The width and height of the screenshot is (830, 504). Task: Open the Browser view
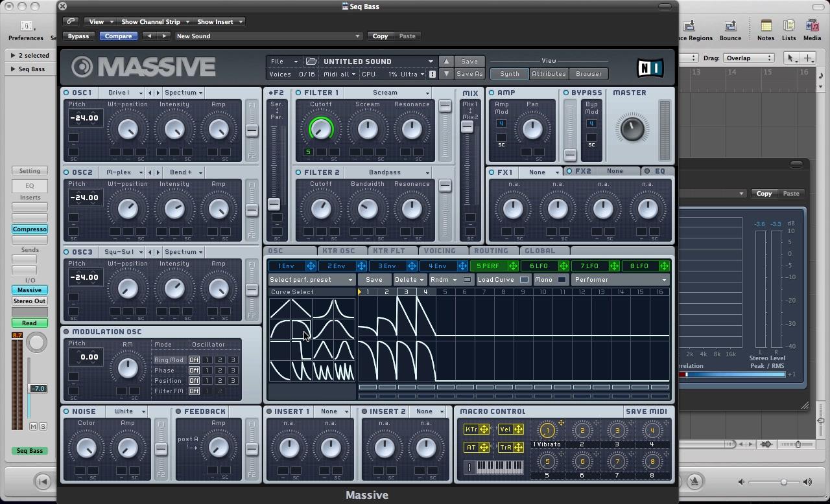coord(589,74)
